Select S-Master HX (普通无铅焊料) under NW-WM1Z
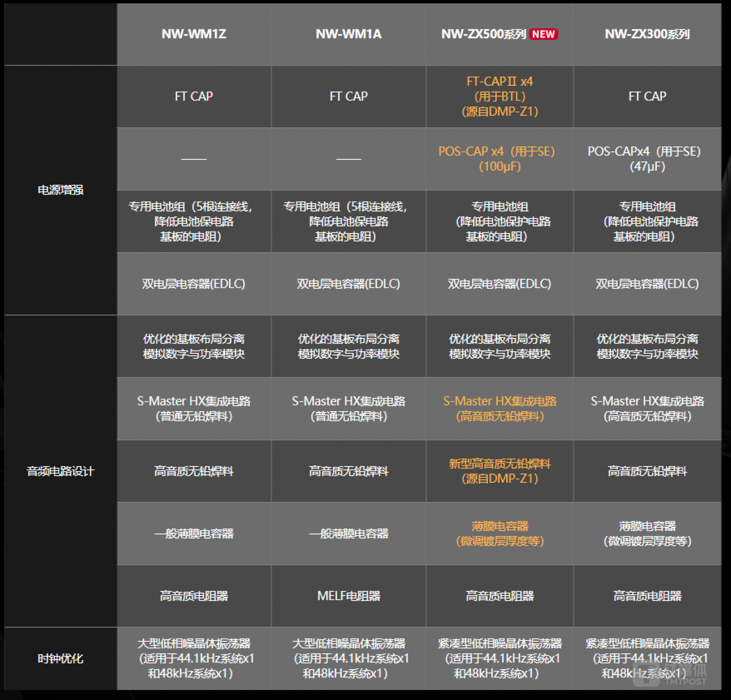The height and width of the screenshot is (700, 731). point(194,409)
